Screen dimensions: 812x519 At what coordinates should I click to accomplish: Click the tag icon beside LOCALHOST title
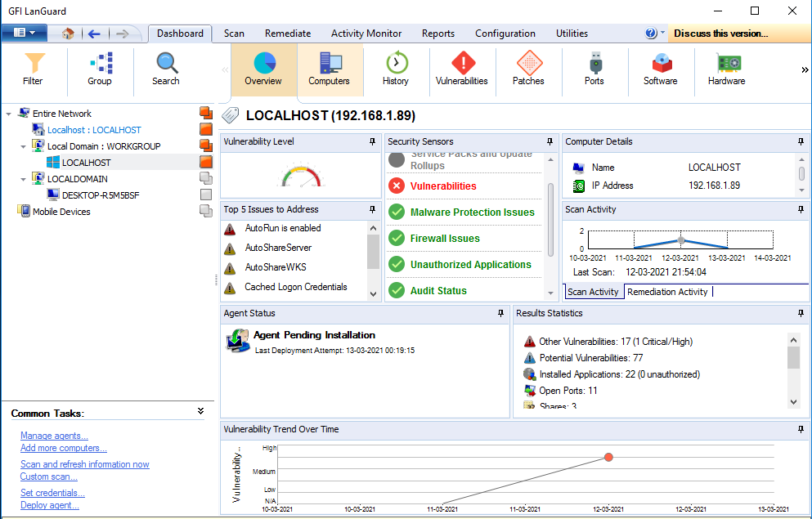231,115
